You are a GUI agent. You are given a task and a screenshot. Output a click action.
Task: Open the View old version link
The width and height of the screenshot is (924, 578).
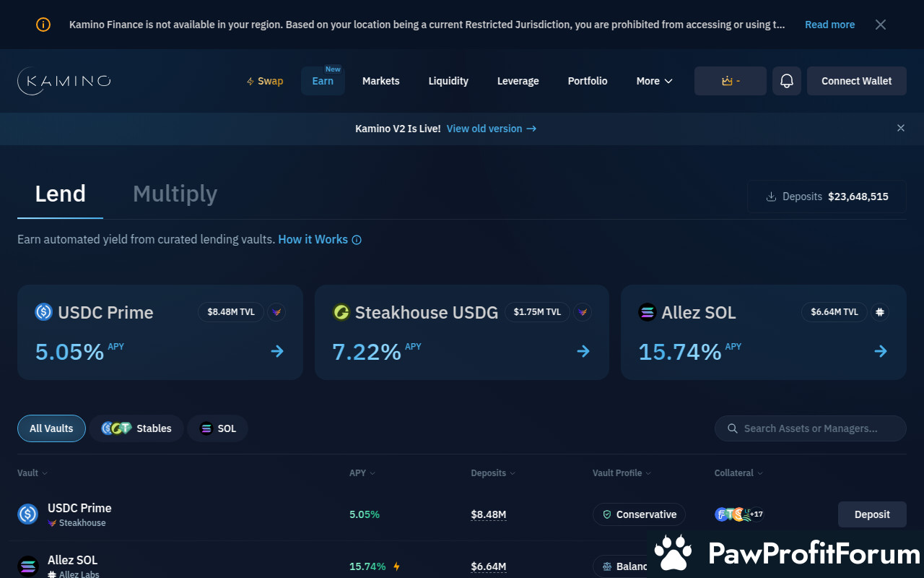(x=491, y=129)
